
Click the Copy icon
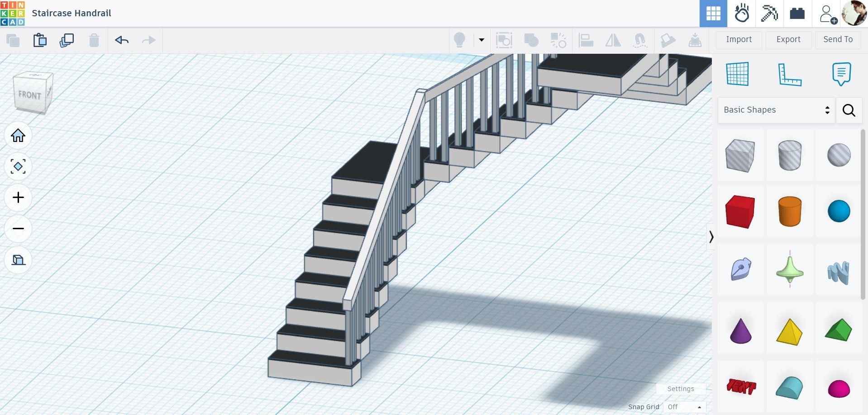pyautogui.click(x=13, y=40)
